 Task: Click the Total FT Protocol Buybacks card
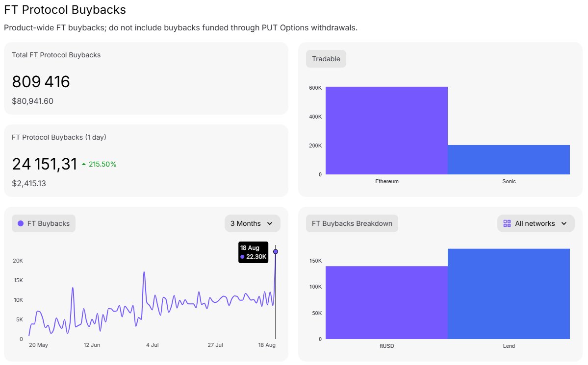click(146, 78)
